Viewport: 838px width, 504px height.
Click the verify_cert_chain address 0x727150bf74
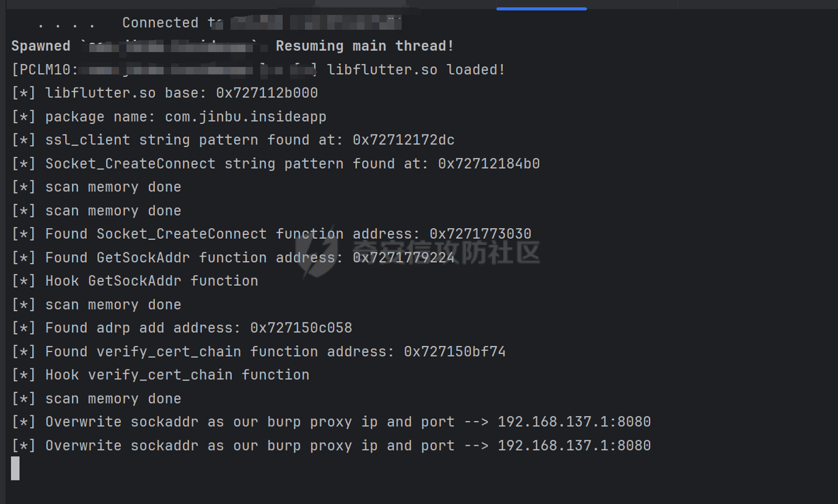pos(455,351)
